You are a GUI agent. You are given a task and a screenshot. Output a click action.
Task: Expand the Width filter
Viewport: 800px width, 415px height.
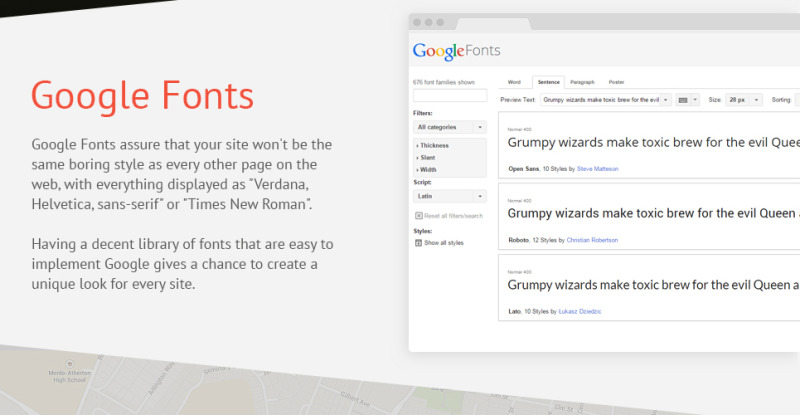[x=427, y=169]
